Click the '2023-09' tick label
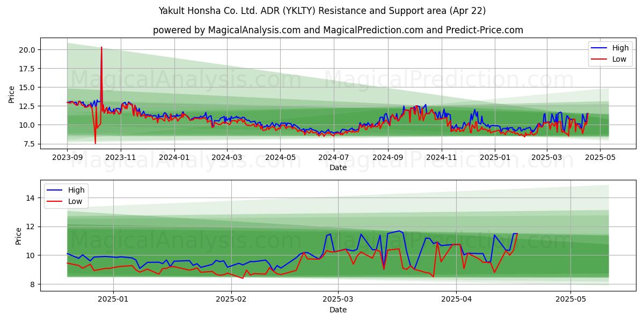The image size is (644, 322). pos(67,158)
